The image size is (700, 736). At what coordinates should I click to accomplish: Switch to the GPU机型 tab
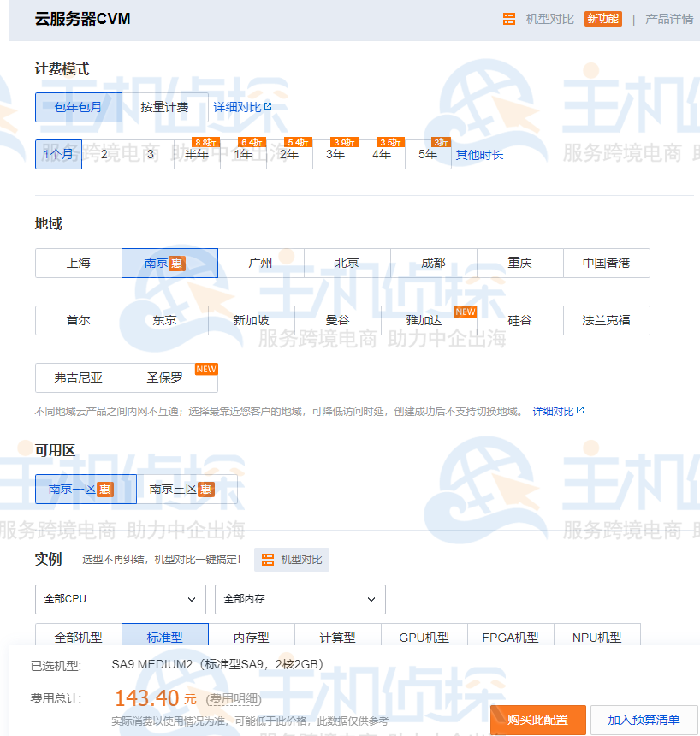[x=424, y=637]
